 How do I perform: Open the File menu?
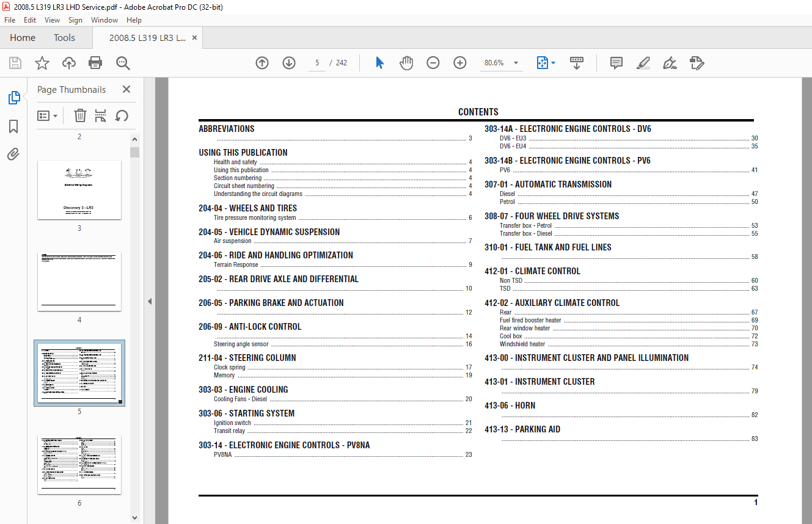10,20
